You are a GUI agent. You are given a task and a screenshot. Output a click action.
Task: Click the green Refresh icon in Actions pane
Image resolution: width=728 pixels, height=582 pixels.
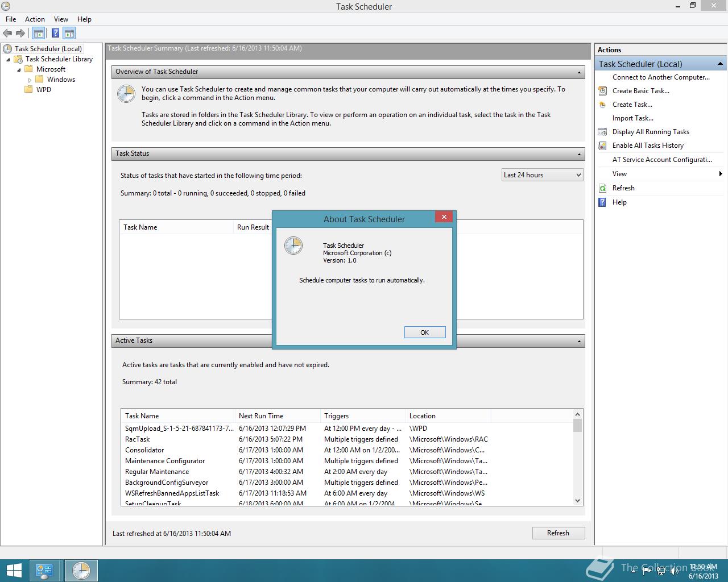click(602, 188)
